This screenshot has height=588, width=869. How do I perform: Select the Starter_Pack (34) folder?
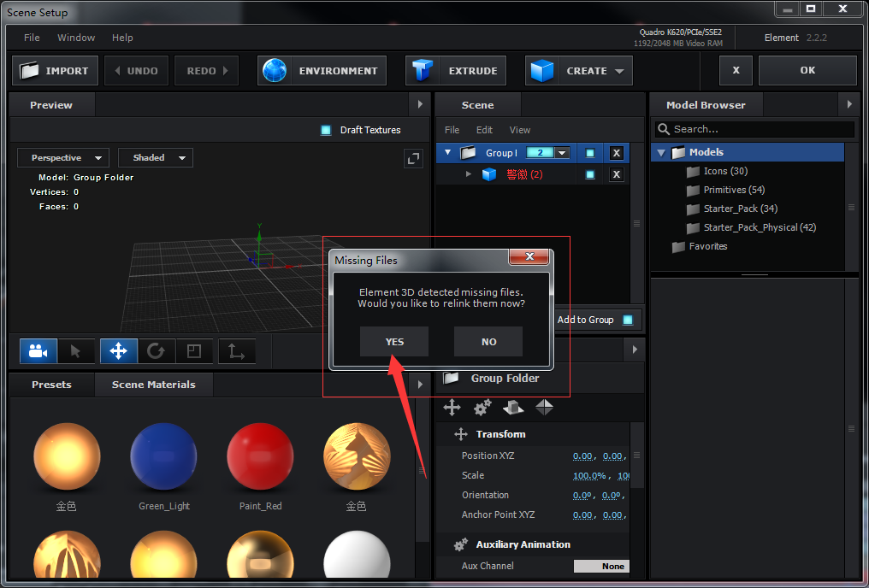coord(731,209)
